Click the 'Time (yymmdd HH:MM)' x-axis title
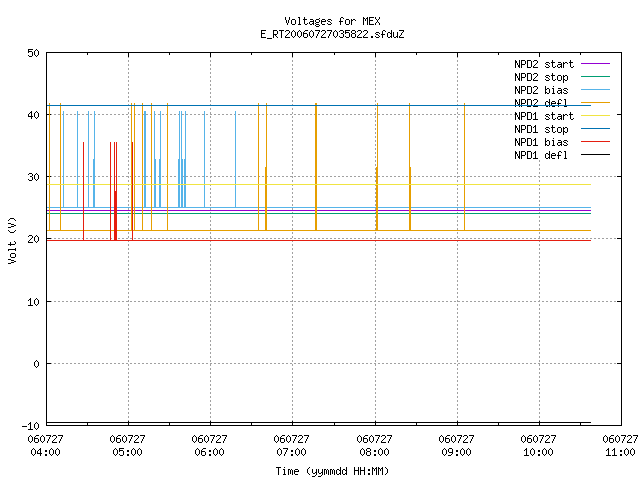This screenshot has height=480, width=640. pos(332,471)
